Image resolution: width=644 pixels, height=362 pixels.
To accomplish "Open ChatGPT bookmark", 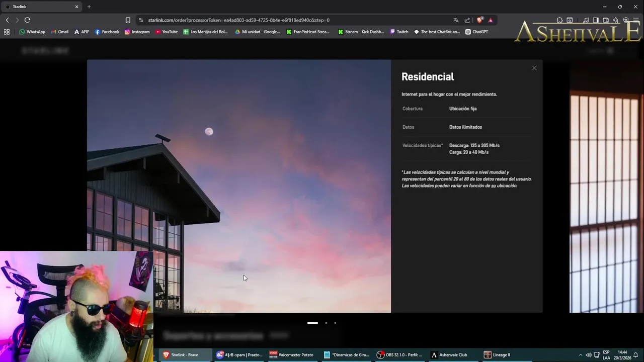I will pos(476,32).
